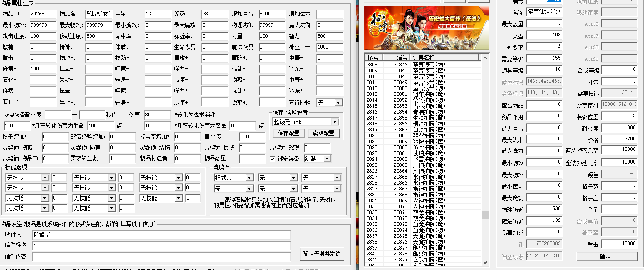This screenshot has height=270, width=644.
Task: Click the 物品ID input field
Action: point(43,14)
